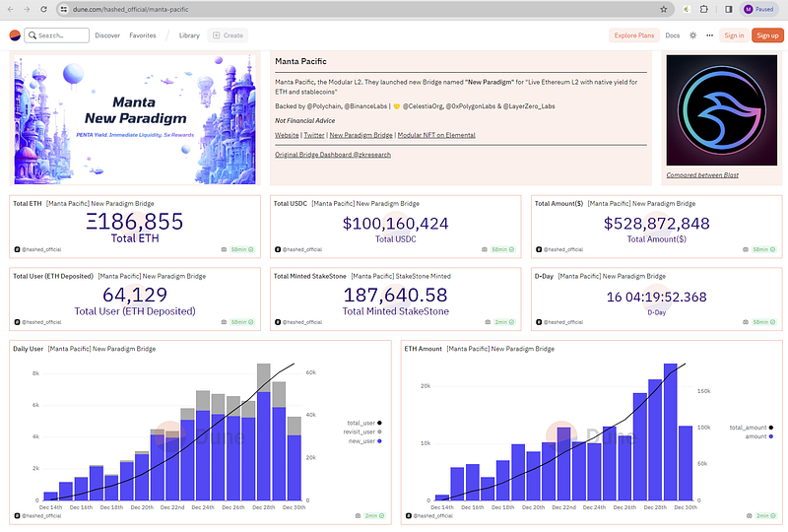Click the Manta New Paradigm banner image
Image resolution: width=788 pixels, height=532 pixels.
click(135, 119)
